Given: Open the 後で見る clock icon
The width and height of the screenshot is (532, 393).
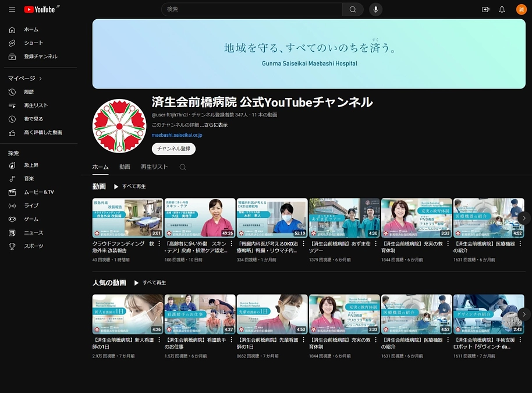Looking at the screenshot, I should tap(12, 119).
